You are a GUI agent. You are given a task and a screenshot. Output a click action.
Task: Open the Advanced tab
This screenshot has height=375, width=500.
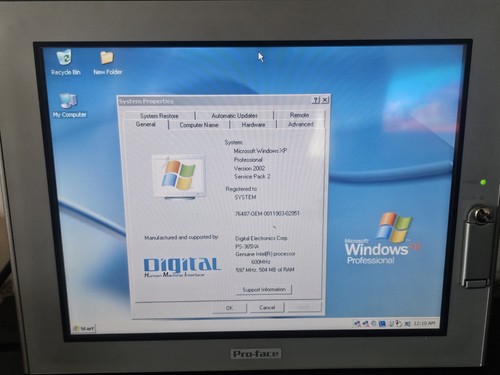click(x=300, y=124)
